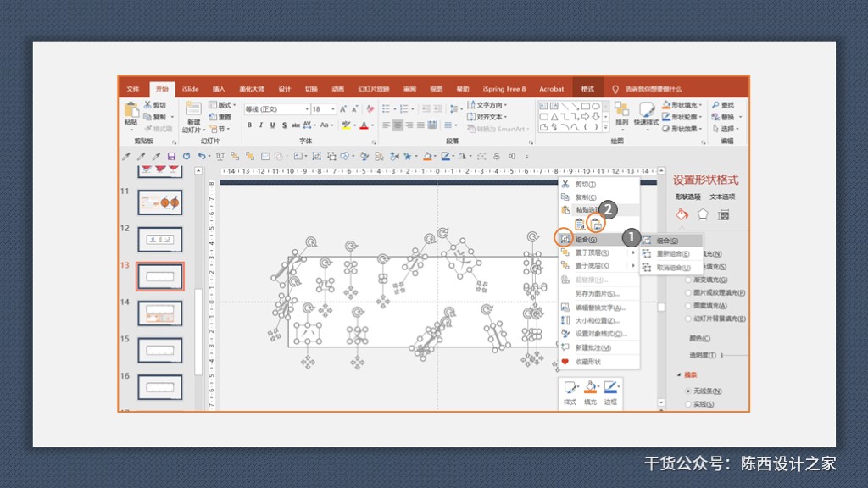The image size is (868, 488).
Task: Click the 粘贴 (Paste) clipboard icon
Action: [x=131, y=110]
